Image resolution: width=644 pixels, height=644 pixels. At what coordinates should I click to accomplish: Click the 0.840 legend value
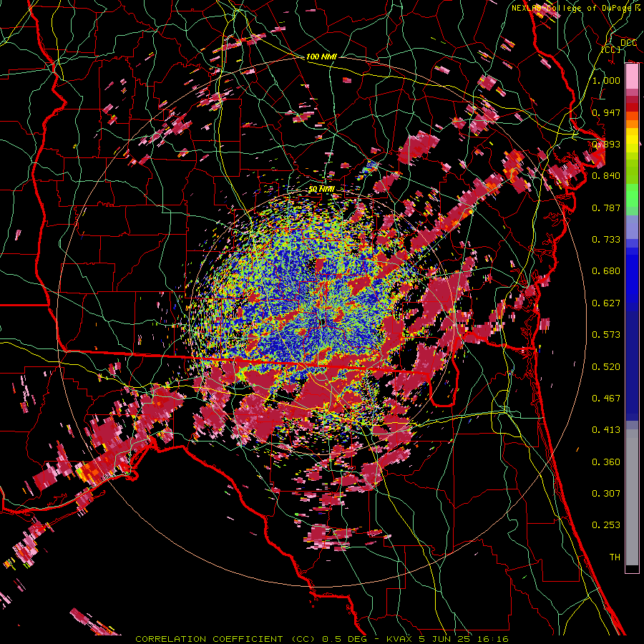[606, 176]
